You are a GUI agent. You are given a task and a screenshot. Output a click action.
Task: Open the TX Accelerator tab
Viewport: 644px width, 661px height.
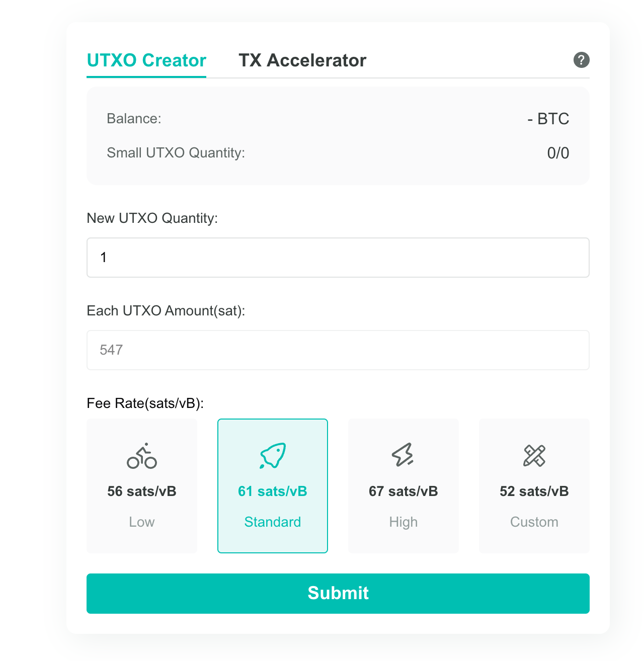pos(302,60)
